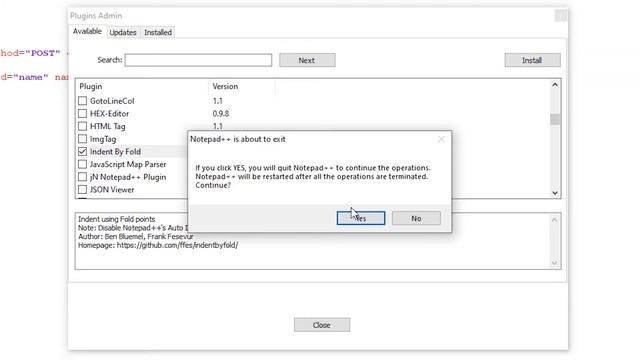
Task: Uncheck the Indent By Fold plugin
Action: 82,151
